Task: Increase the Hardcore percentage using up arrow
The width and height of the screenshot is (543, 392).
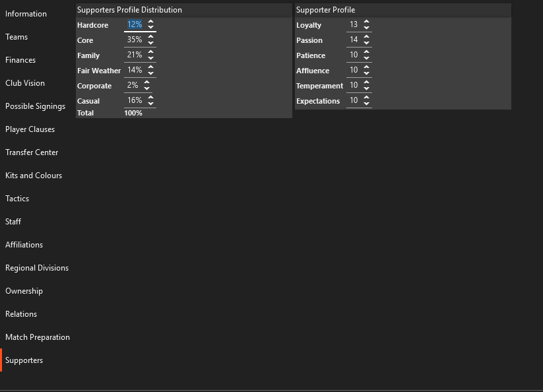Action: coord(150,21)
